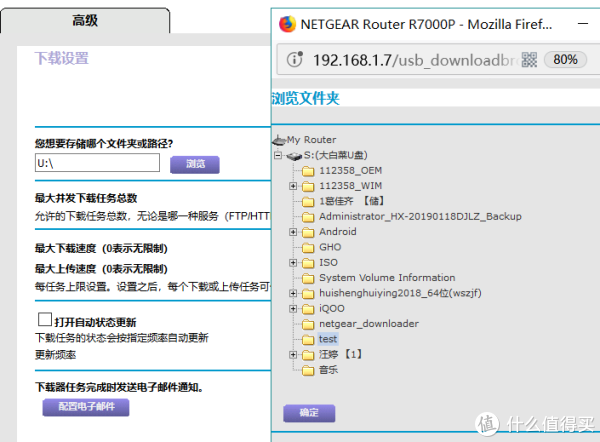Screen dimensions: 600x442
Task: Click the Firefox logo in the title bar
Action: coord(287,24)
